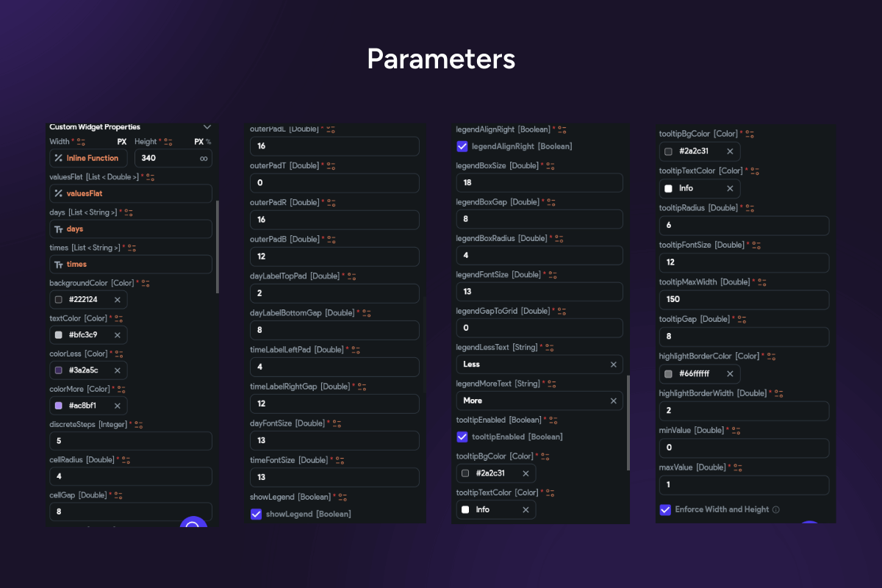Click the variable icon next to Width
This screenshot has height=588, width=882.
[81, 142]
